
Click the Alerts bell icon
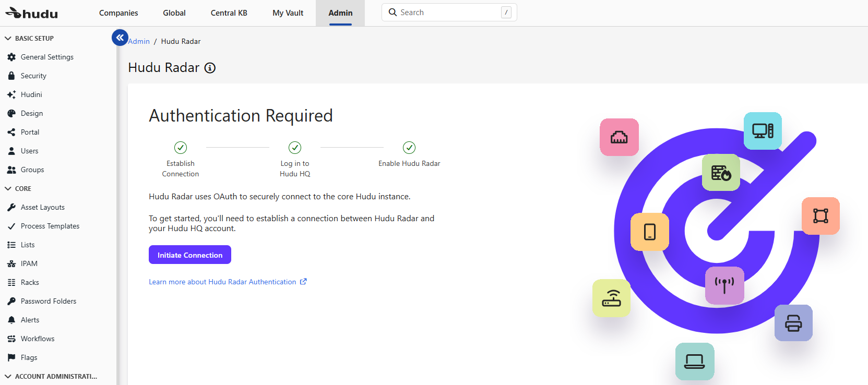point(11,320)
